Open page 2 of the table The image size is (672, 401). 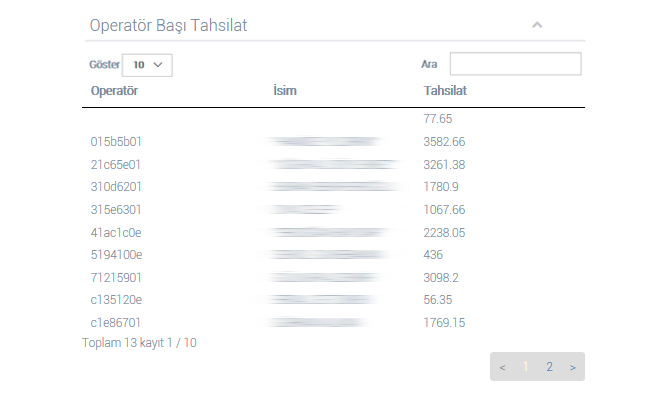coord(549,367)
